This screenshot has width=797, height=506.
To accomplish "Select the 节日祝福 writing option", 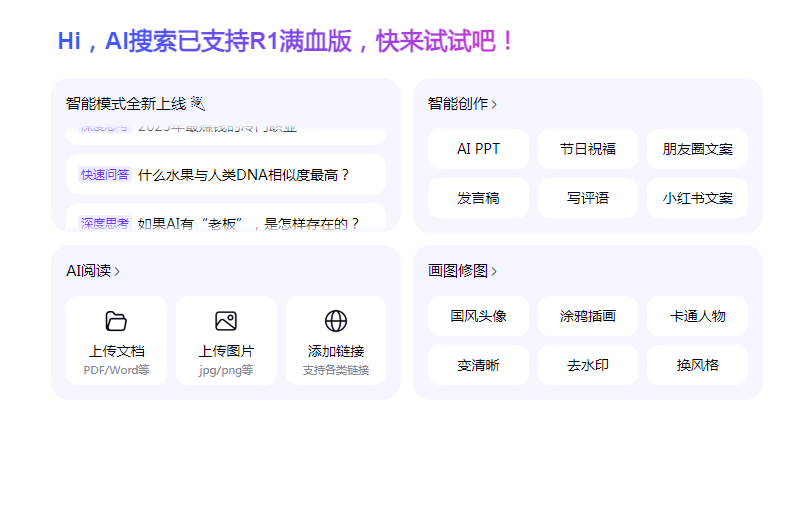I will pyautogui.click(x=588, y=149).
